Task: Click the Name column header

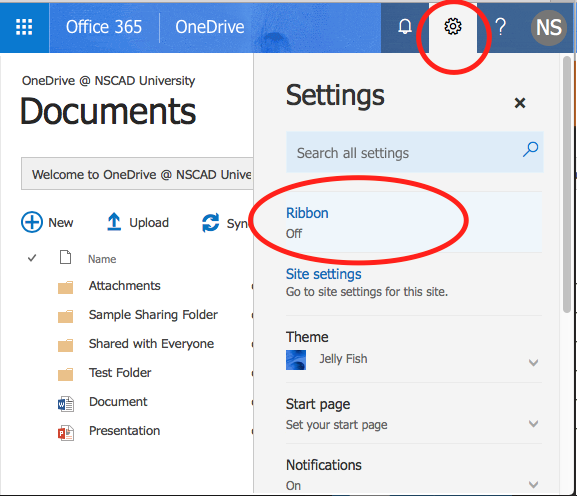Action: (x=102, y=259)
